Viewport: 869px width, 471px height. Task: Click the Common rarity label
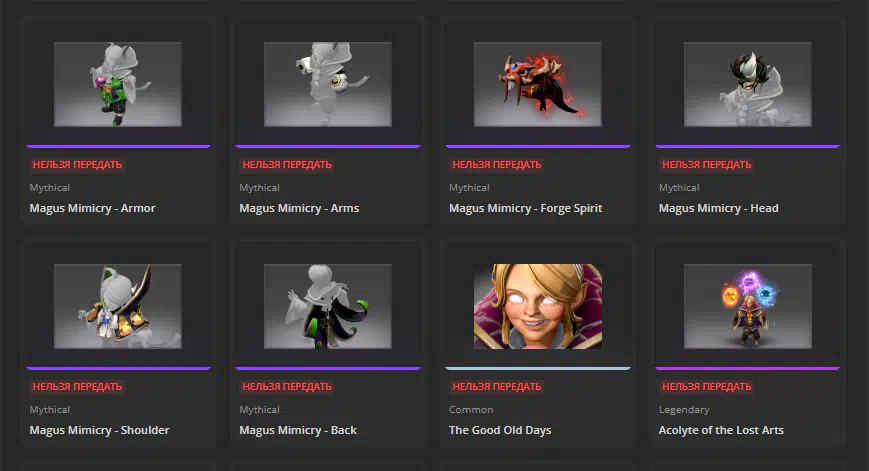471,409
